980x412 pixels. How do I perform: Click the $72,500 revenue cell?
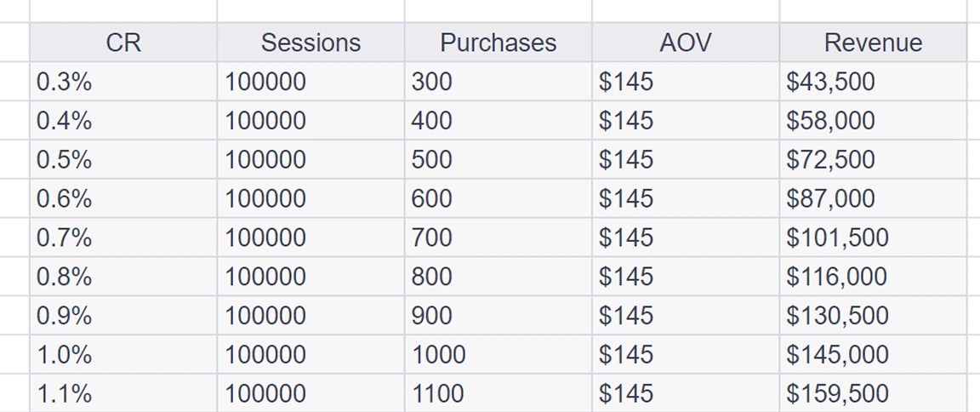click(873, 160)
